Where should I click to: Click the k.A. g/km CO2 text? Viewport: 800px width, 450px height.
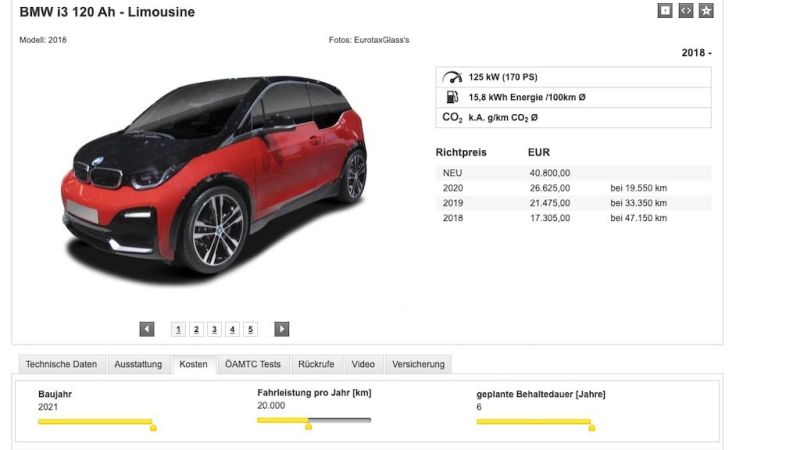tap(503, 117)
